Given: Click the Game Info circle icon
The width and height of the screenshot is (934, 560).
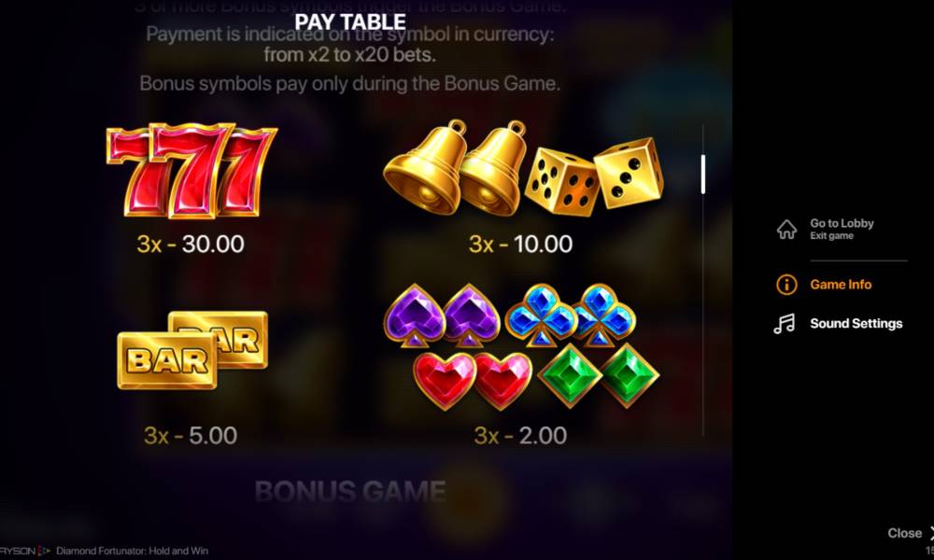Looking at the screenshot, I should [x=786, y=285].
